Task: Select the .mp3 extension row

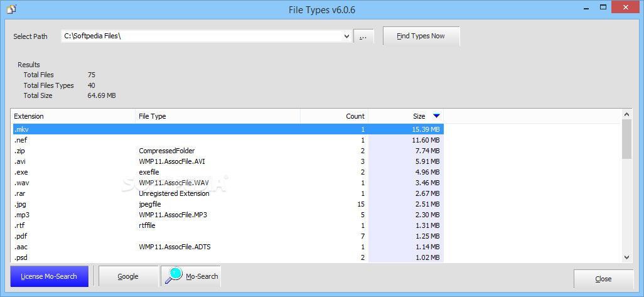Action: (x=228, y=215)
